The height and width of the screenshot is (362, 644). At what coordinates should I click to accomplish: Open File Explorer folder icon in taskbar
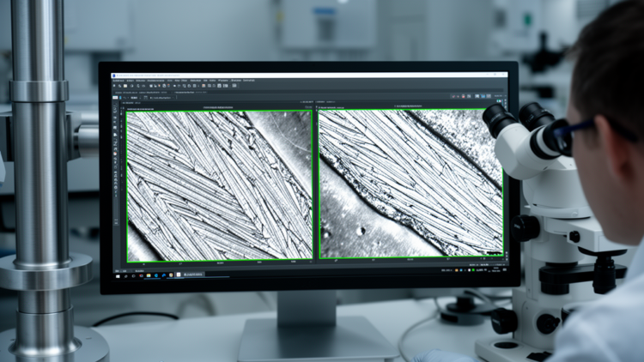[x=149, y=275]
